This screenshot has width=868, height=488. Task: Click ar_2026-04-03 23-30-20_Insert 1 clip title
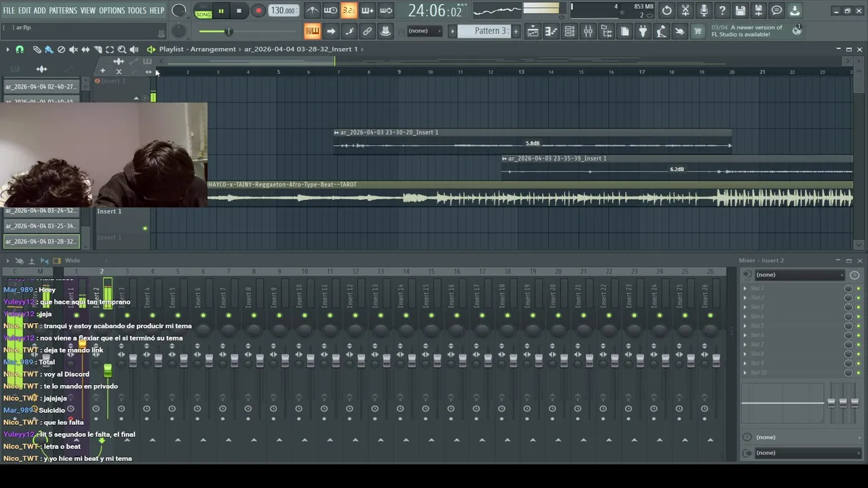pos(389,132)
